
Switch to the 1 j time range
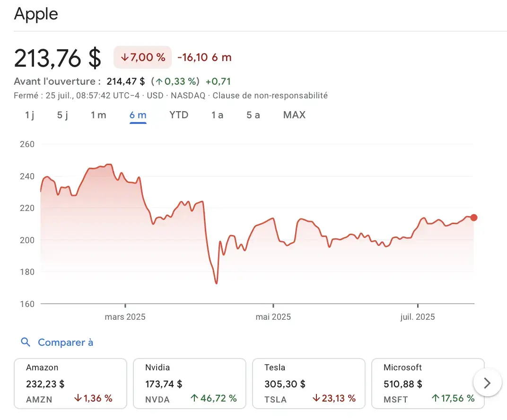28,115
